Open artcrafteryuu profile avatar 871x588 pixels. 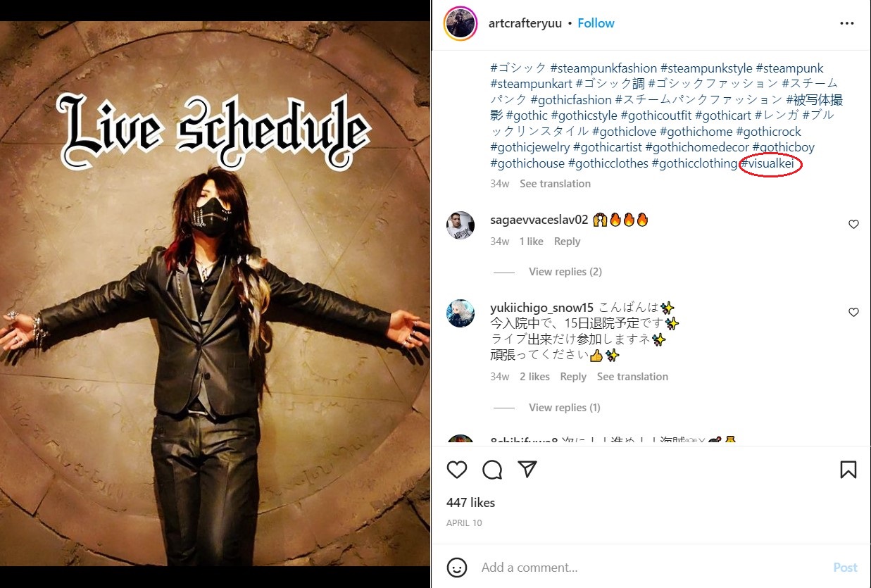(460, 23)
